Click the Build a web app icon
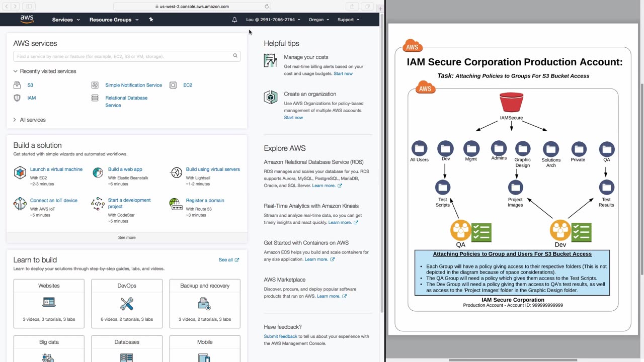 pyautogui.click(x=98, y=173)
